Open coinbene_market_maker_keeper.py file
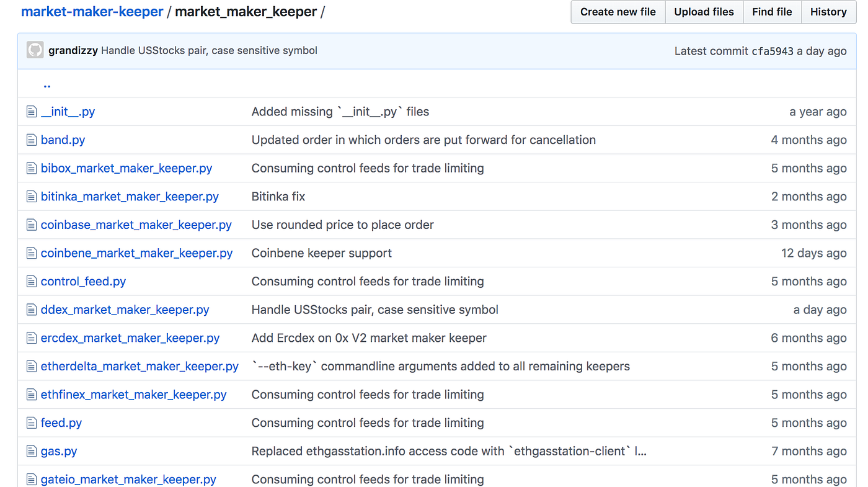Screen dimensions: 868x487 click(137, 253)
